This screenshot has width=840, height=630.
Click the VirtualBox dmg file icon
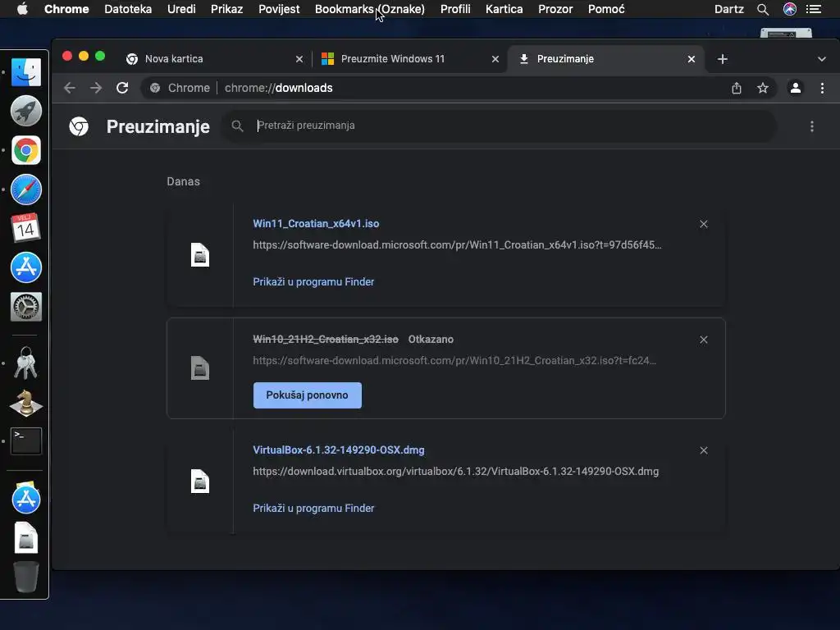click(200, 481)
